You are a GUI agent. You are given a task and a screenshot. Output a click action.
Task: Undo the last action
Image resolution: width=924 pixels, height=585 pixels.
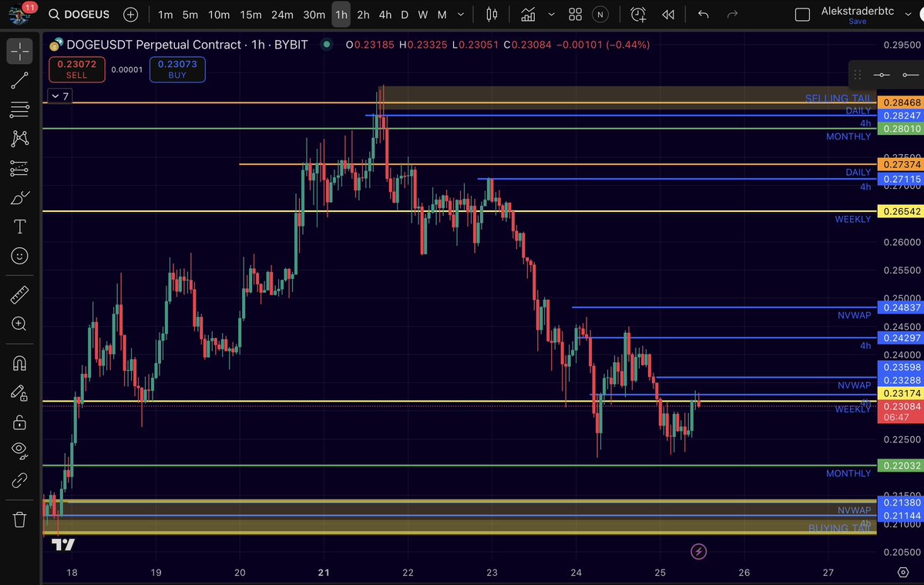[x=704, y=15]
